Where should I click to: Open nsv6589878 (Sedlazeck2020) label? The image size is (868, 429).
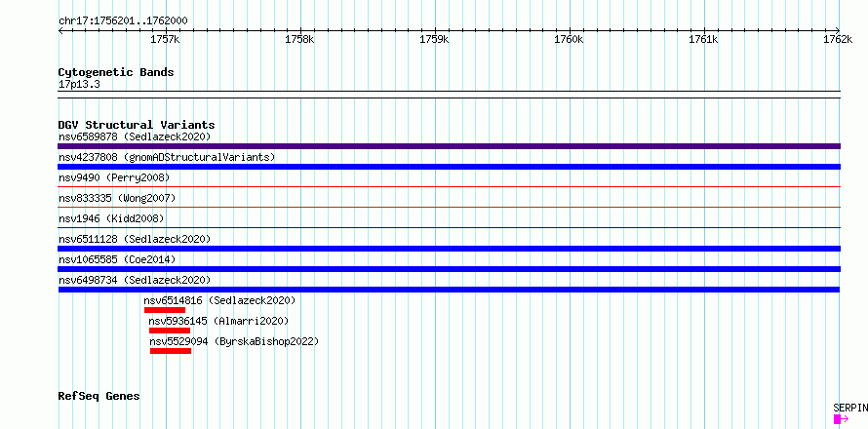pyautogui.click(x=135, y=136)
